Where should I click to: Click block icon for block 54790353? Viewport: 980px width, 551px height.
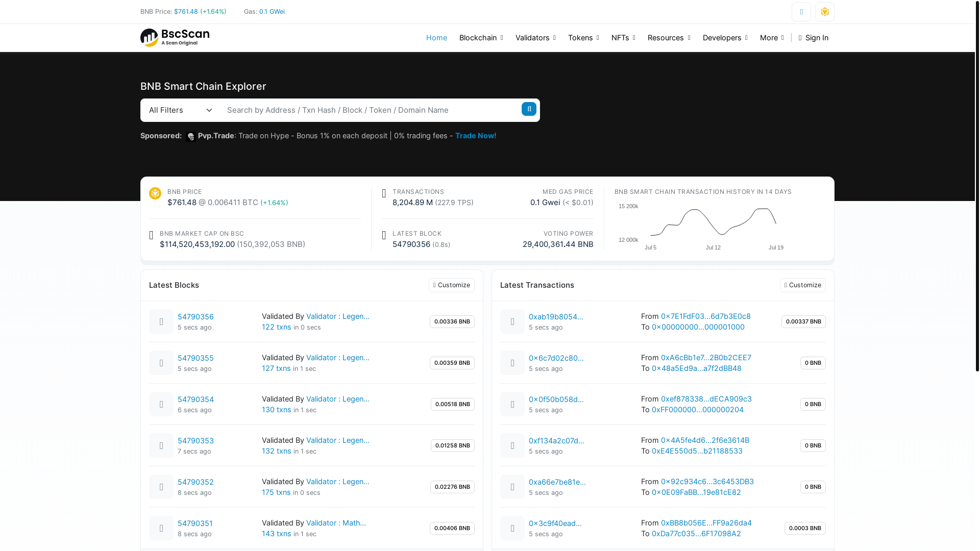[x=161, y=445]
